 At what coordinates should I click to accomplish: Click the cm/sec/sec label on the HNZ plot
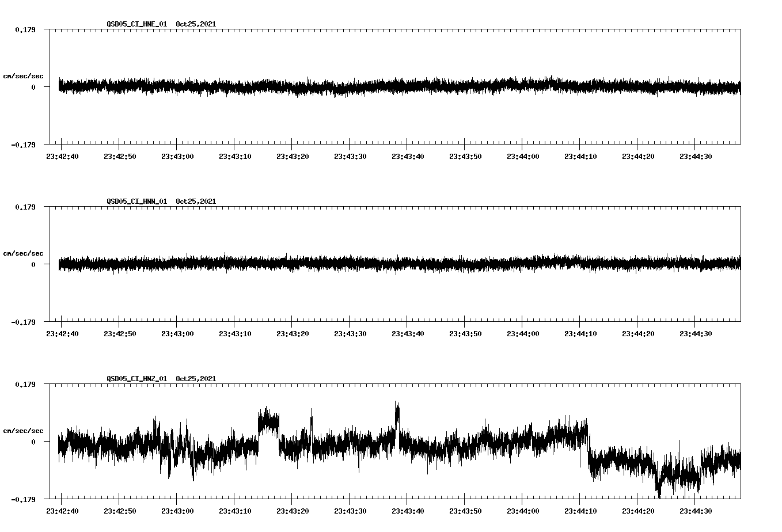23,431
